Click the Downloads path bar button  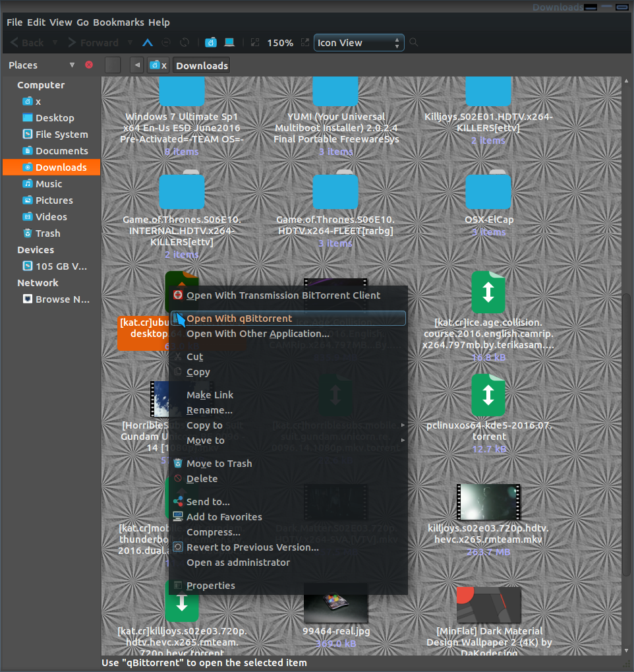tap(202, 65)
